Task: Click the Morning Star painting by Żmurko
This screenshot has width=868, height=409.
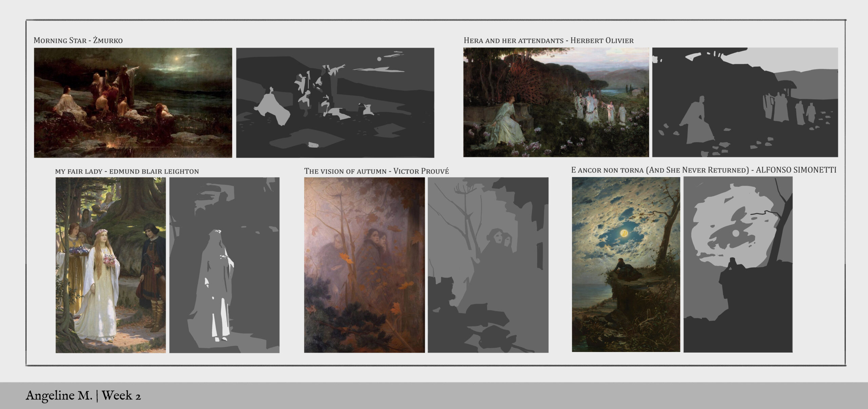Action: [x=133, y=103]
